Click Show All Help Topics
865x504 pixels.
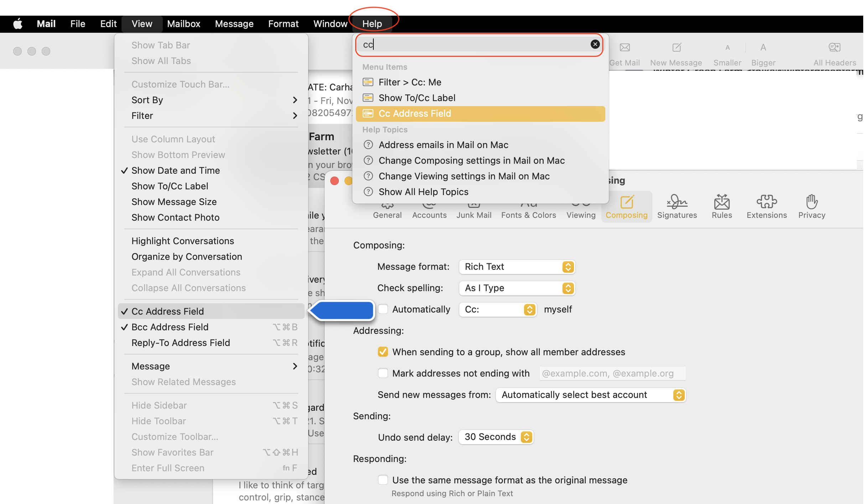(423, 192)
